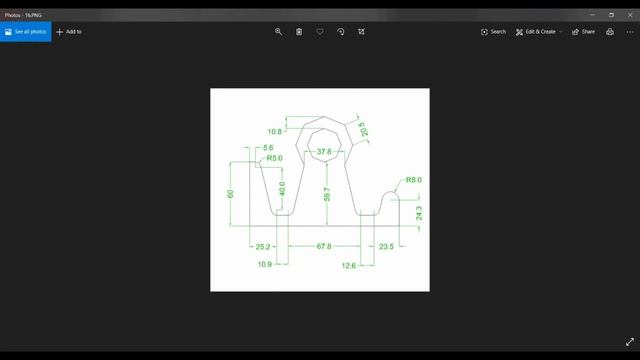
Task: Click the 67.8 dimension text in the drawing
Action: point(324,246)
